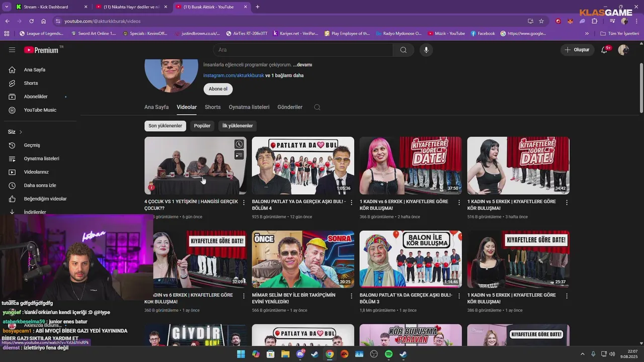Open browser media controls icon
The height and width of the screenshot is (362, 644).
[612, 21]
